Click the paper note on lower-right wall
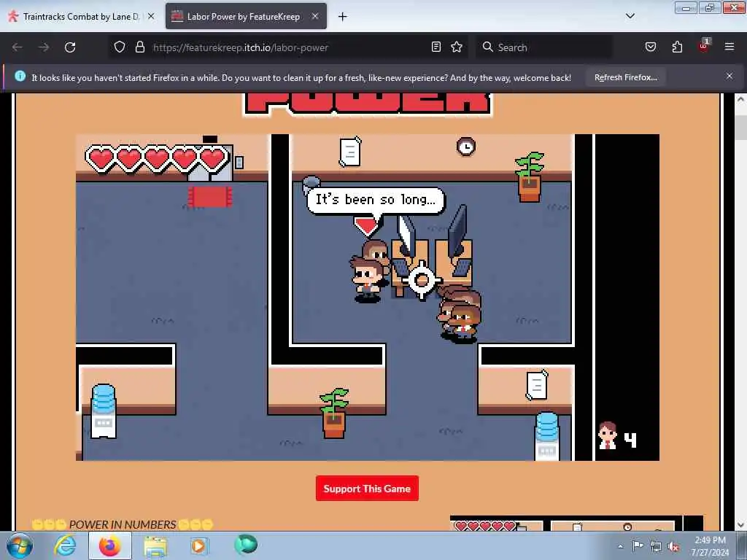The image size is (747, 560). click(x=537, y=385)
